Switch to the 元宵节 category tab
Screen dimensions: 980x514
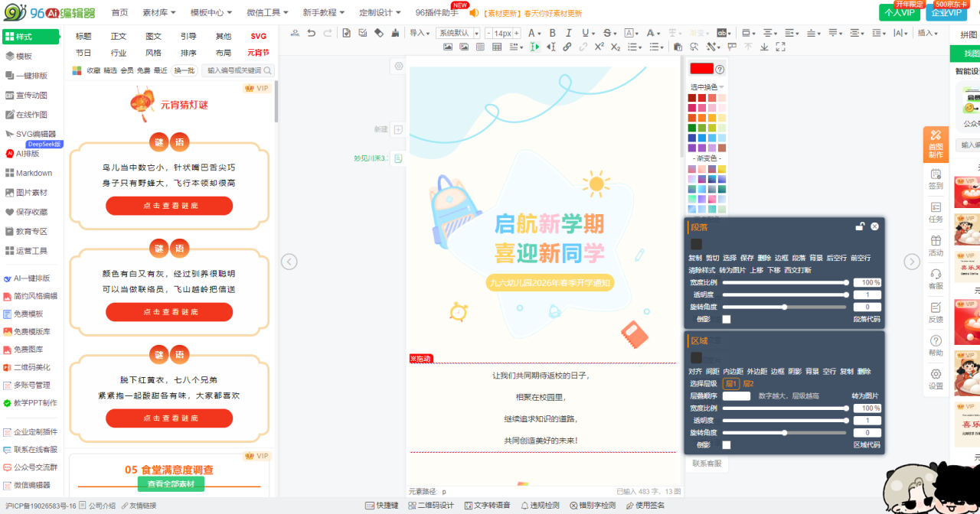click(x=258, y=53)
